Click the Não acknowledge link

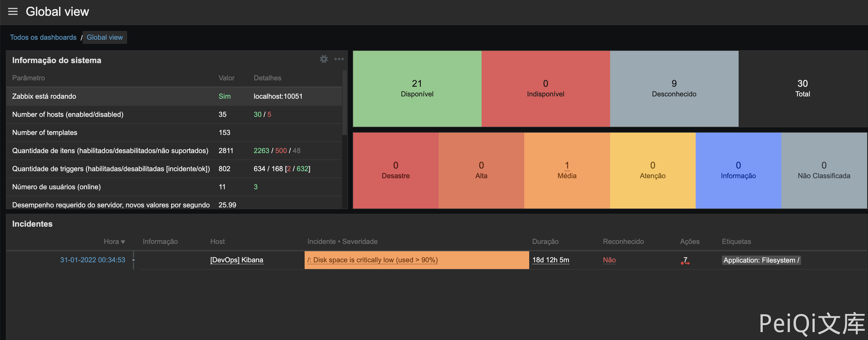tap(609, 260)
